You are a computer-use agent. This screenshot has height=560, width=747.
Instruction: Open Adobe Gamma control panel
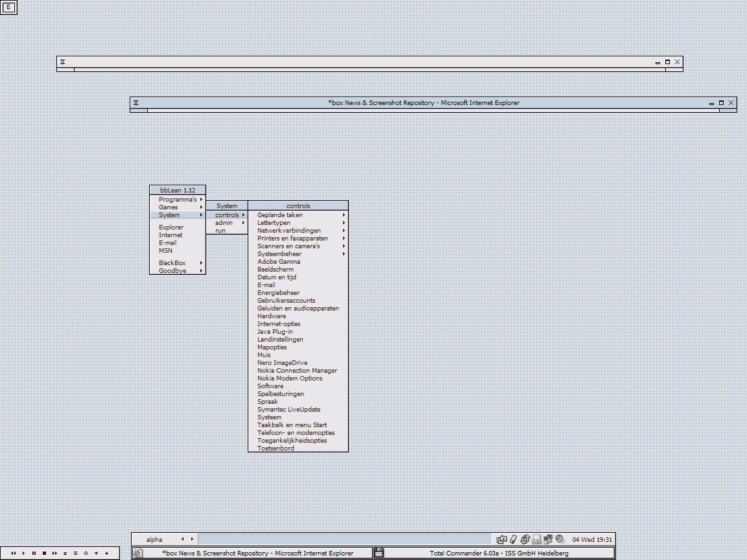point(298,261)
